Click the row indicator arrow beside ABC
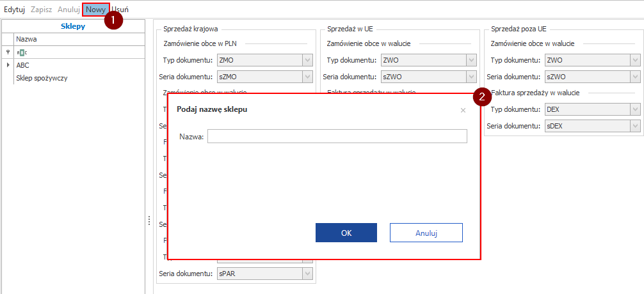The height and width of the screenshot is (294, 644). point(8,65)
